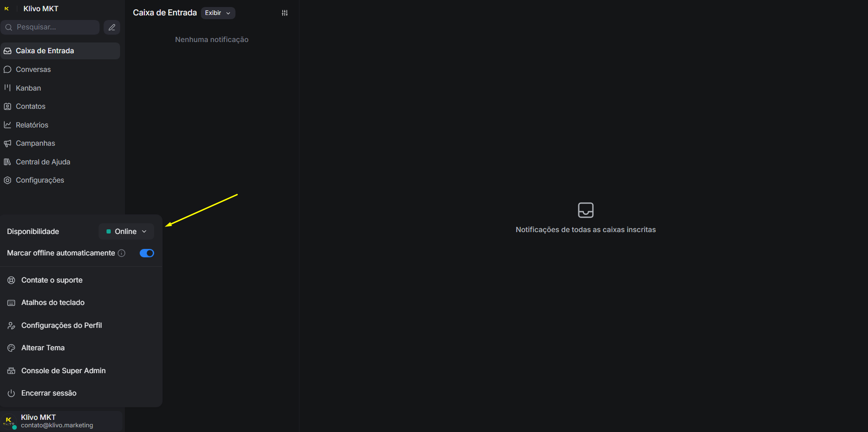Open the Online availability dropdown
The image size is (868, 432).
click(x=126, y=231)
